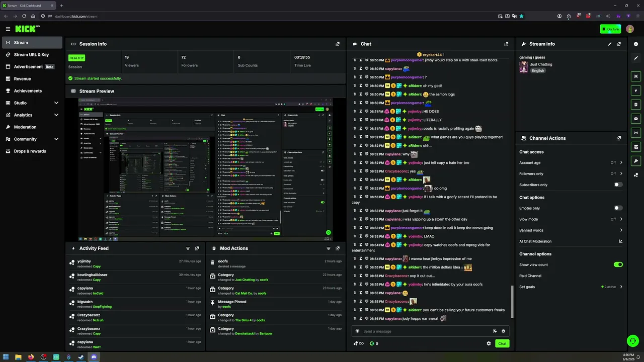
Task: Open Stream URL & Key page
Action: [32, 55]
